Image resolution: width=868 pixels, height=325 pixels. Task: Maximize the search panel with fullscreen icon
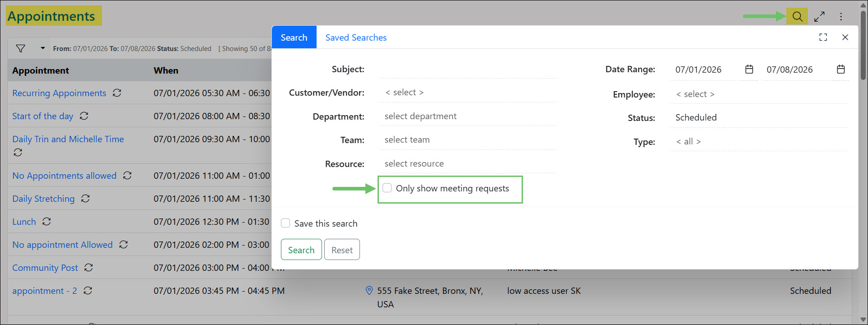coord(823,37)
